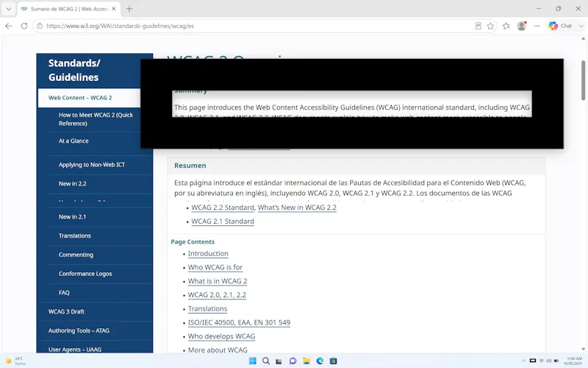Open the keyboard indicator tray icon
The height and width of the screenshot is (368, 588).
tap(532, 361)
